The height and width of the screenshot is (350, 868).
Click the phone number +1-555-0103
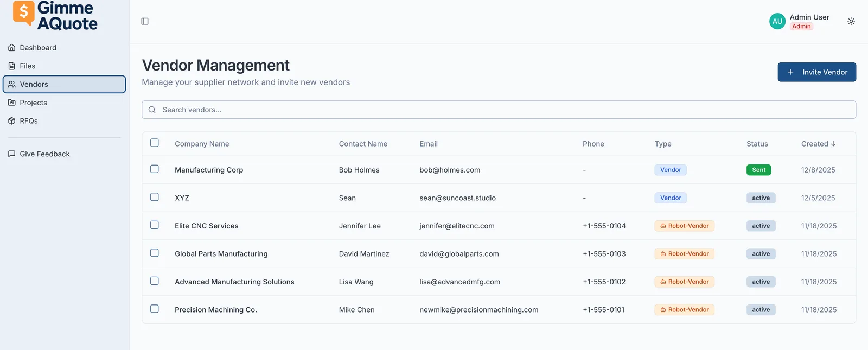pyautogui.click(x=604, y=254)
